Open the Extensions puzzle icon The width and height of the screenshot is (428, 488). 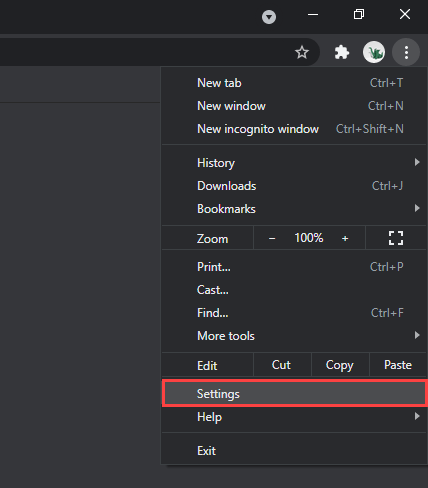point(342,52)
